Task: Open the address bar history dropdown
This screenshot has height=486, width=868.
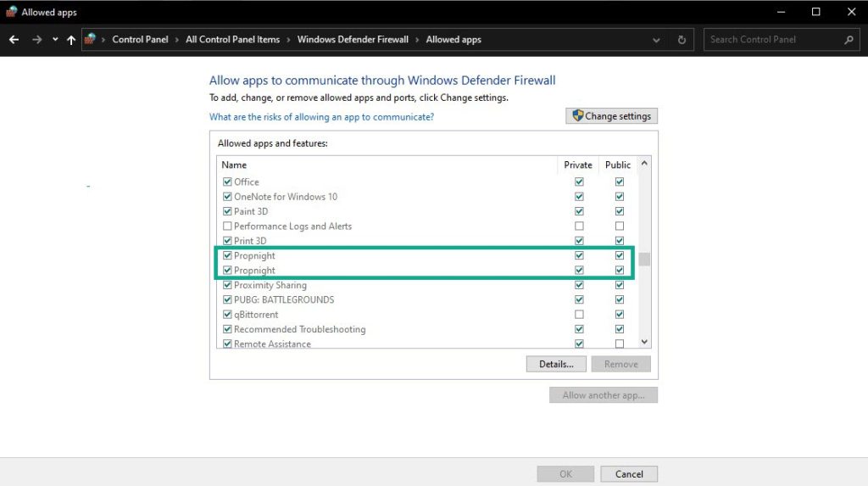Action: click(656, 40)
